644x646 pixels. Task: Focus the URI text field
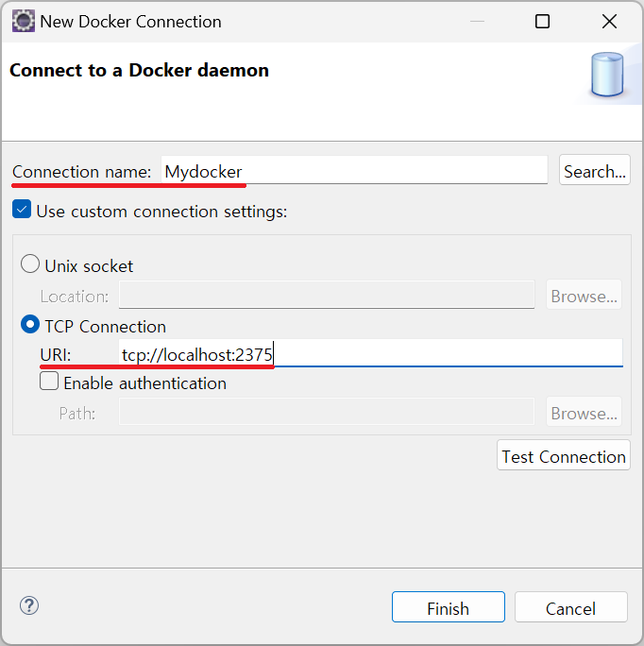tap(370, 353)
